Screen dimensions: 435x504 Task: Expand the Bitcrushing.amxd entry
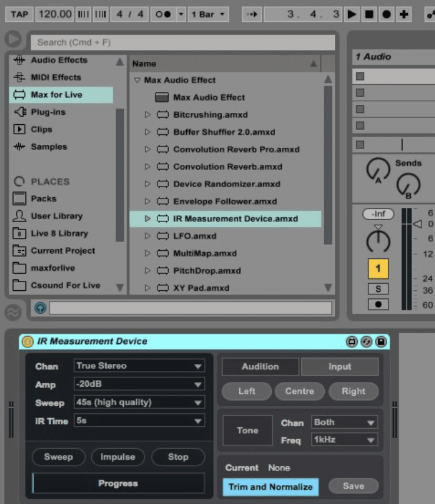(147, 114)
